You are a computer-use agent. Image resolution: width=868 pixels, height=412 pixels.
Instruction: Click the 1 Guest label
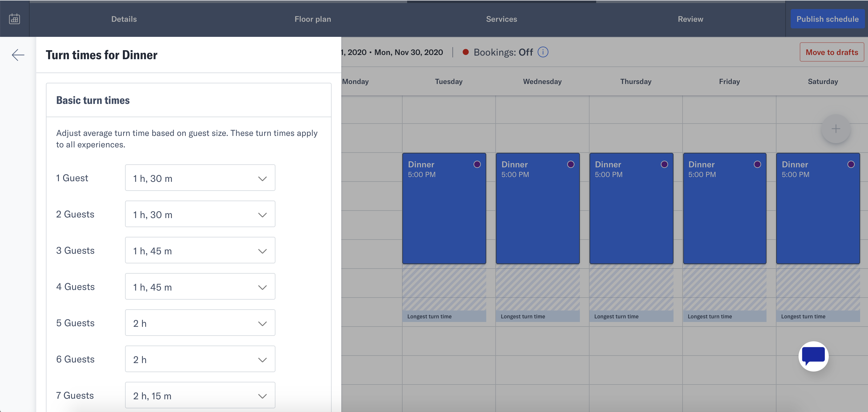(72, 178)
